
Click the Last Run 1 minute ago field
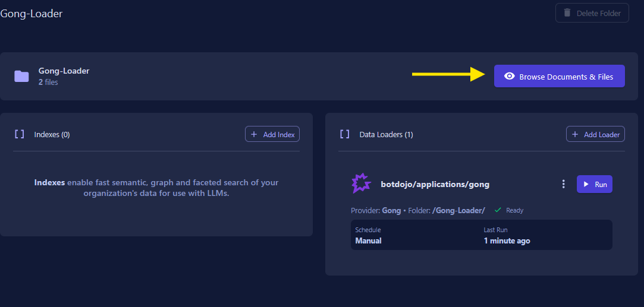click(507, 236)
